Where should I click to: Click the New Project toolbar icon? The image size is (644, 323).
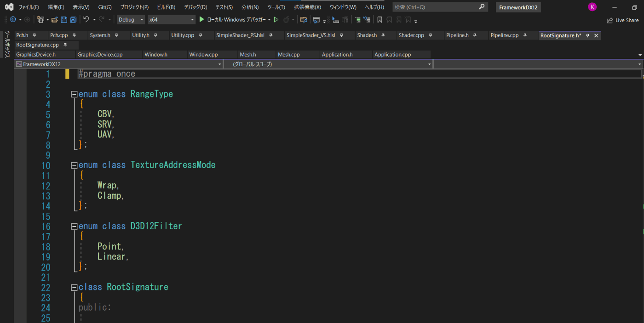pos(40,20)
